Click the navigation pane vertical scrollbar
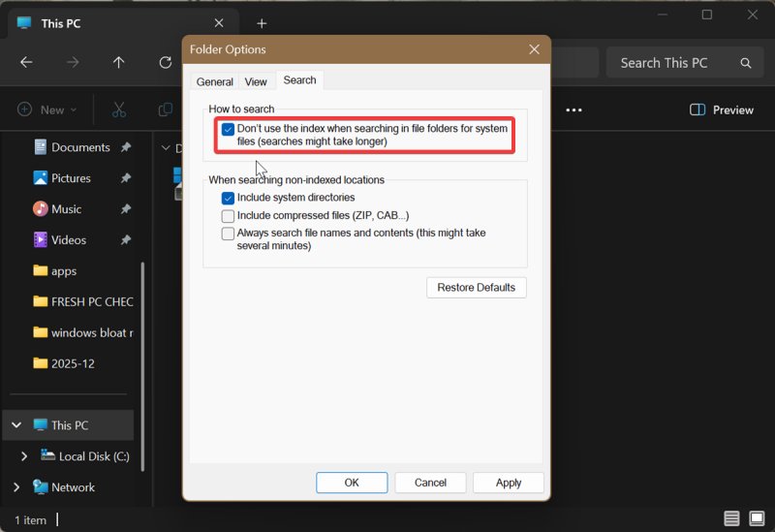Image resolution: width=775 pixels, height=532 pixels. coord(142,366)
